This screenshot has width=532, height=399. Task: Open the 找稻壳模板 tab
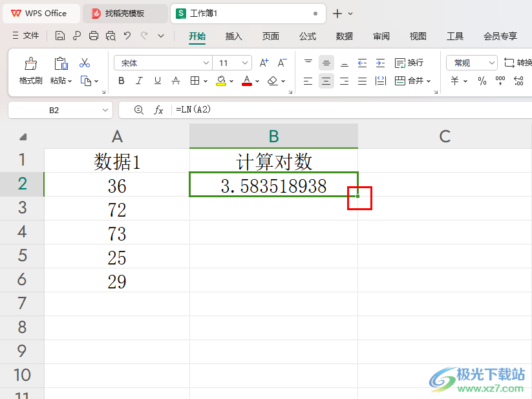tap(125, 14)
